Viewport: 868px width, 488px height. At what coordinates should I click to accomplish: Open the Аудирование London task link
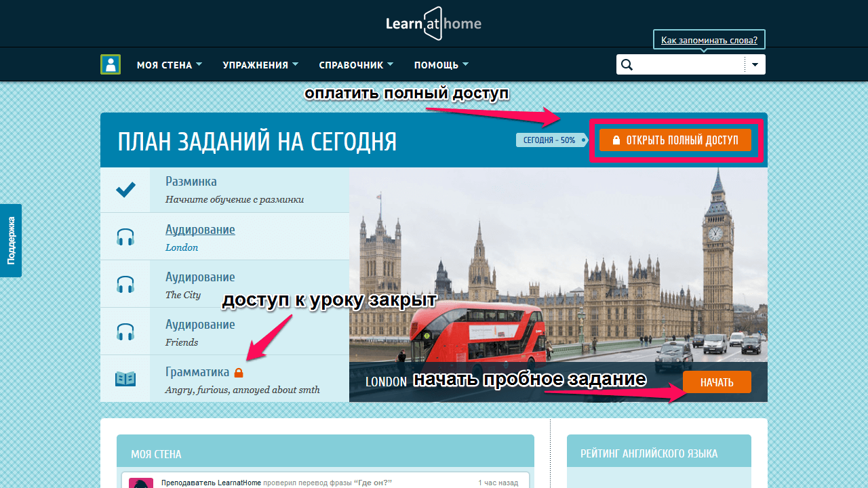[200, 230]
